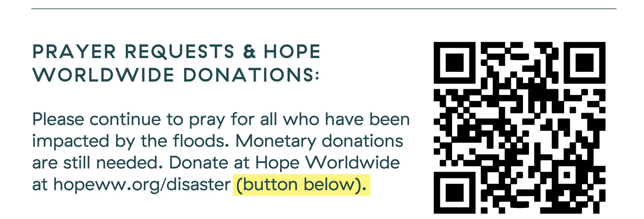Click the QR code image

[x=520, y=128]
